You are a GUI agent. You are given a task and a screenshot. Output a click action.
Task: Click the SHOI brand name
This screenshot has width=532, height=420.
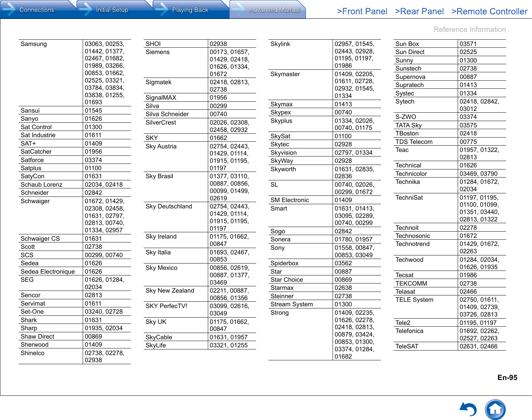click(153, 44)
